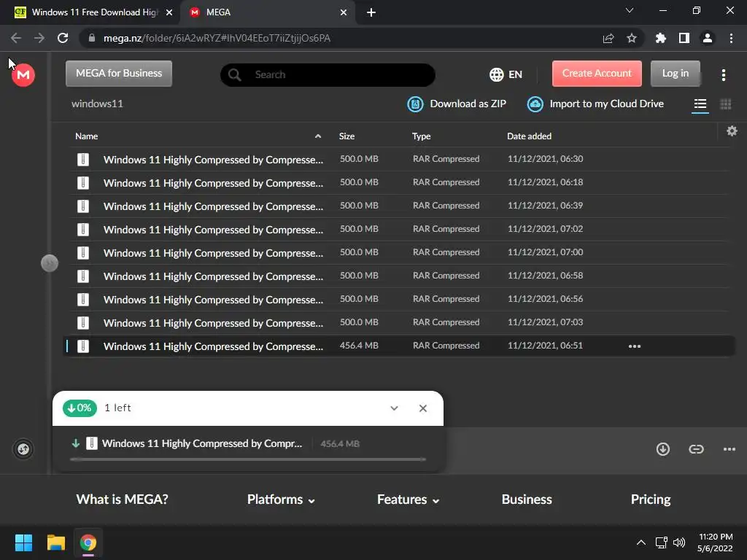Open the What is MEGA? footer link

pyautogui.click(x=122, y=499)
